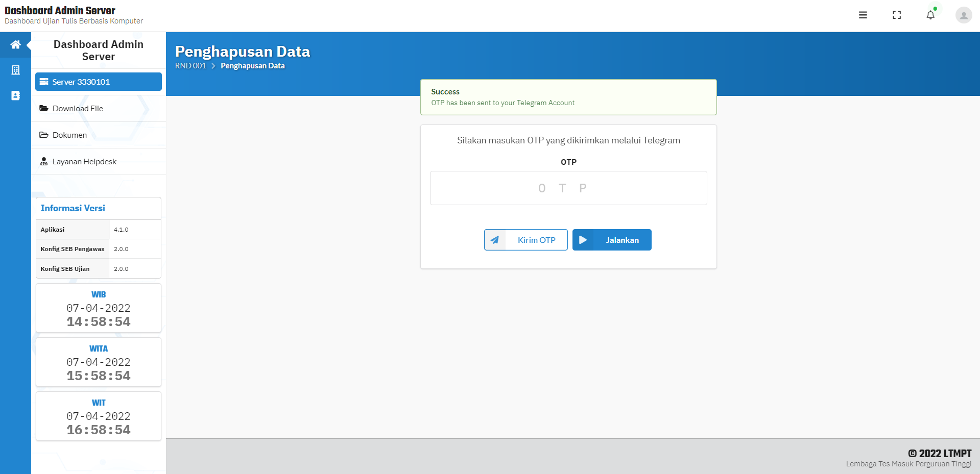Viewport: 980px width, 474px height.
Task: Enter fullscreen with the expand icon
Action: [x=897, y=15]
